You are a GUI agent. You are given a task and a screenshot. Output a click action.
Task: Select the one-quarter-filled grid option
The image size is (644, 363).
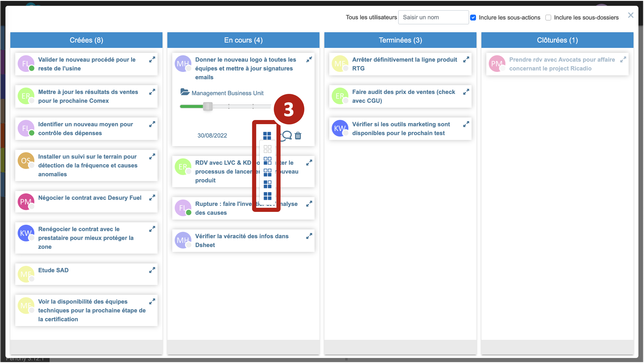[267, 161]
